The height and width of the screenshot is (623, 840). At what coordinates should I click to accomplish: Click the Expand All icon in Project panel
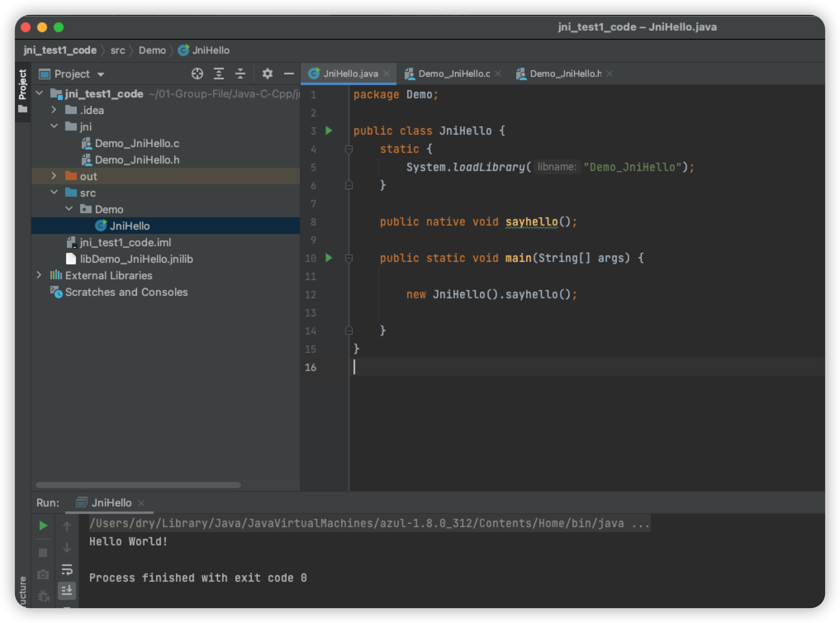coord(219,74)
